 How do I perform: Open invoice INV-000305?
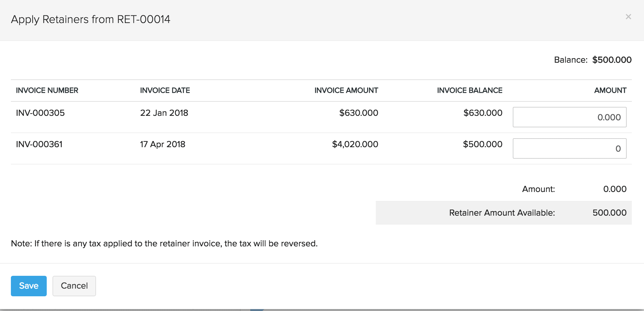(41, 113)
